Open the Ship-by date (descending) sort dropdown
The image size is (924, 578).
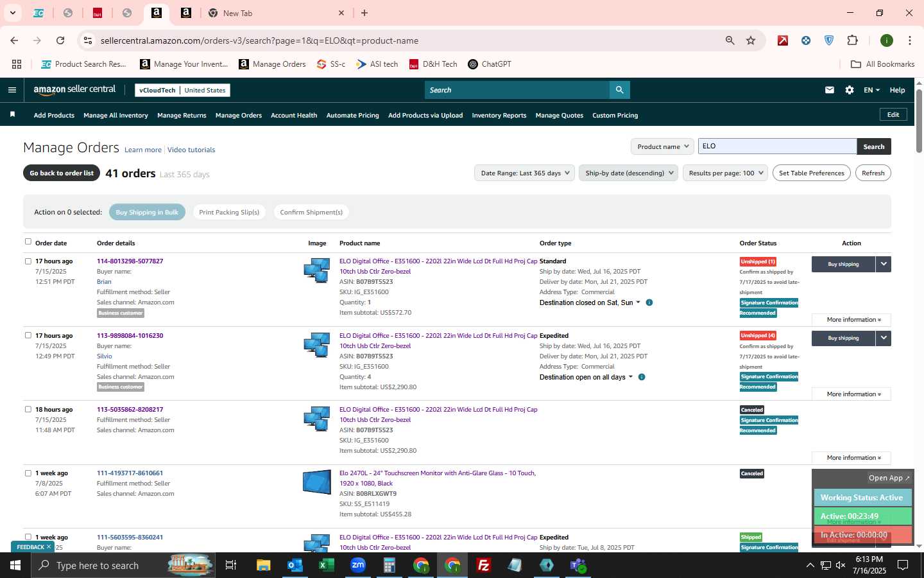pyautogui.click(x=629, y=173)
